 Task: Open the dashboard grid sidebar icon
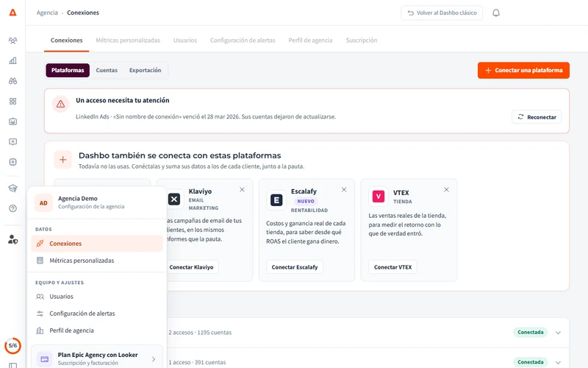pyautogui.click(x=12, y=102)
